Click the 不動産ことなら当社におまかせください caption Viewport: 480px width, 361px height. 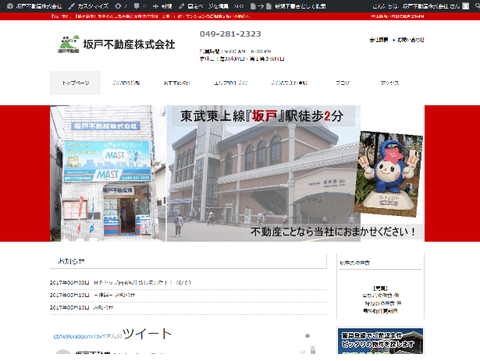[333, 232]
